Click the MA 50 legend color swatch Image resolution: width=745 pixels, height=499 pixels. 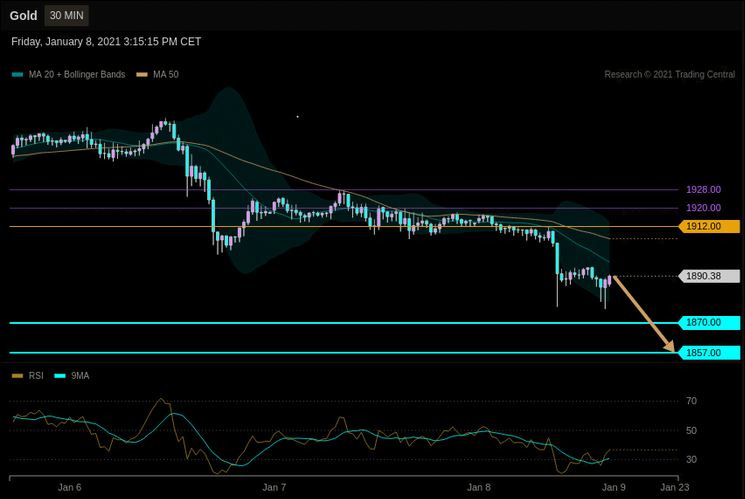coord(142,75)
